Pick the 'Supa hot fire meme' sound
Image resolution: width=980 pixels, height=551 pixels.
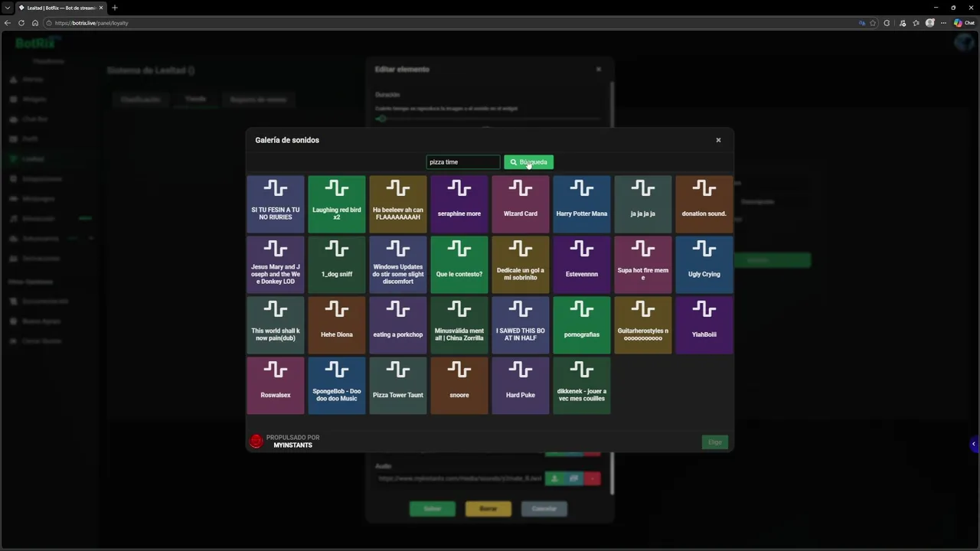click(643, 264)
